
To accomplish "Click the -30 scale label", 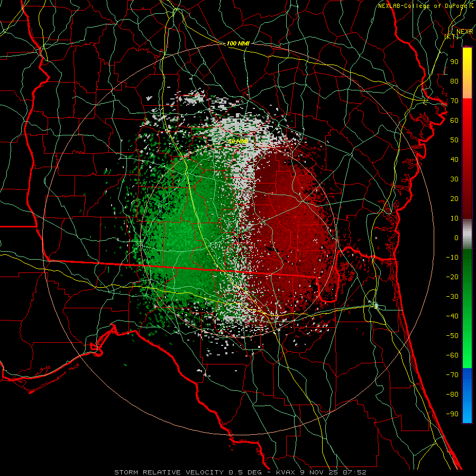I will pos(452,297).
